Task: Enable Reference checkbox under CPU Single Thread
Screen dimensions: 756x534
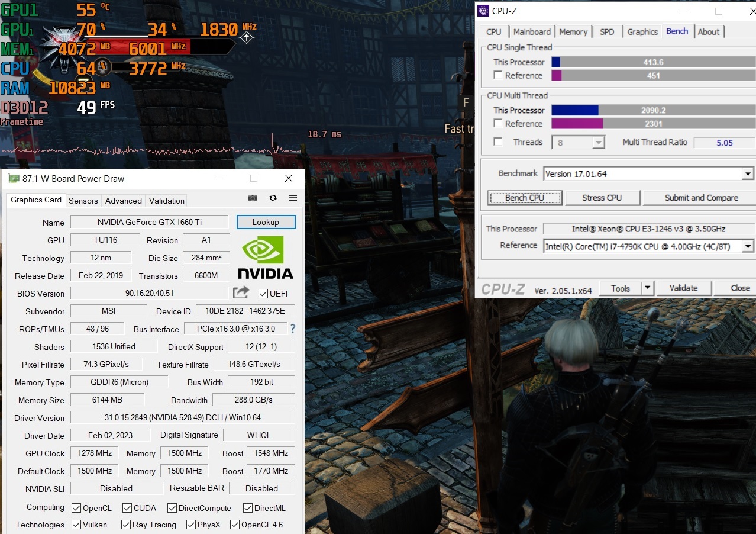Action: point(498,75)
